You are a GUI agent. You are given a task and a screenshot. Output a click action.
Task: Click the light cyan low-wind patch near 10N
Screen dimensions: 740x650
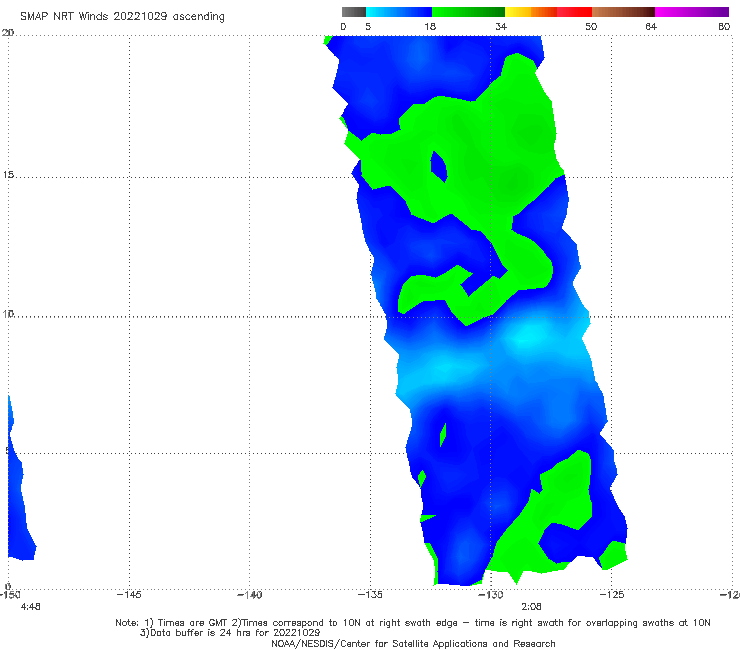click(529, 336)
